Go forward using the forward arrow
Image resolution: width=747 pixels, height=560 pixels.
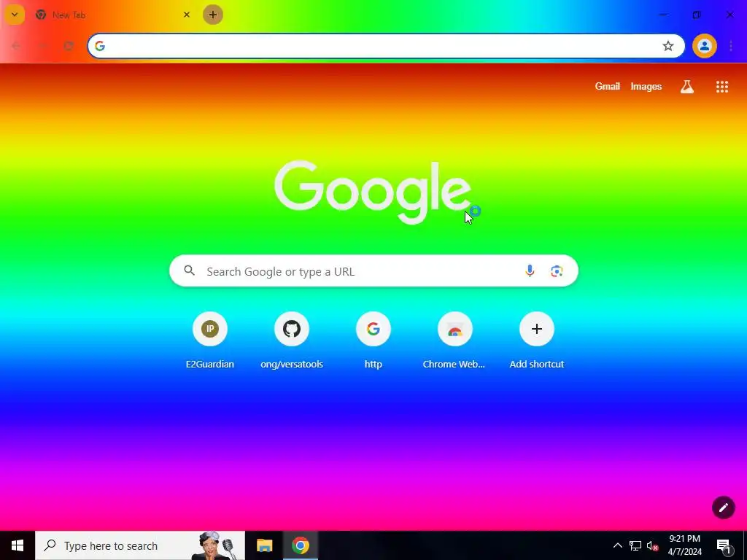[x=42, y=46]
